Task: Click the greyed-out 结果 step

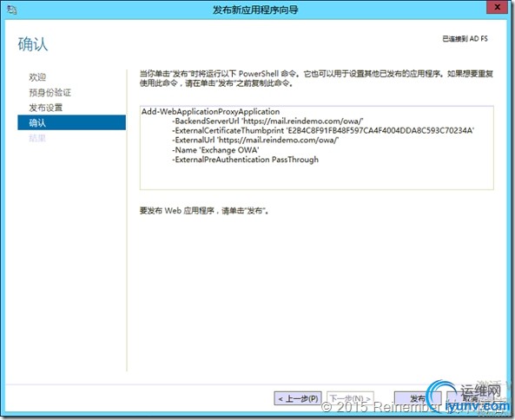Action: click(37, 138)
